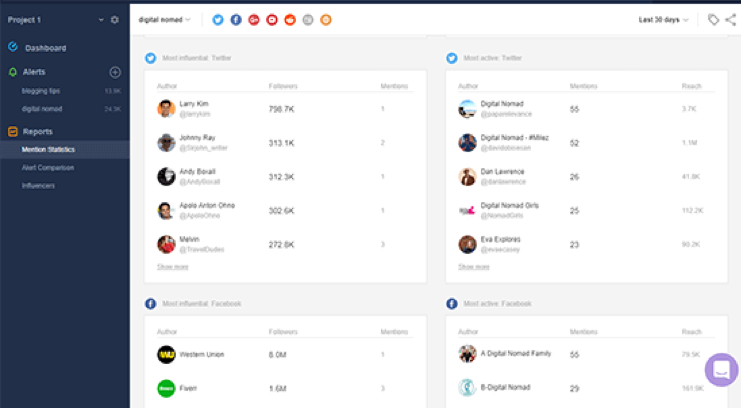Viewport: 741px width, 408px height.
Task: Open Influencers report
Action: coord(38,185)
